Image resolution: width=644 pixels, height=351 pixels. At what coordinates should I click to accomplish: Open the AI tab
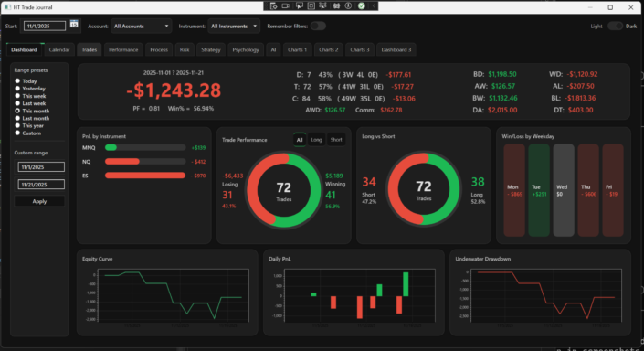[x=273, y=49]
